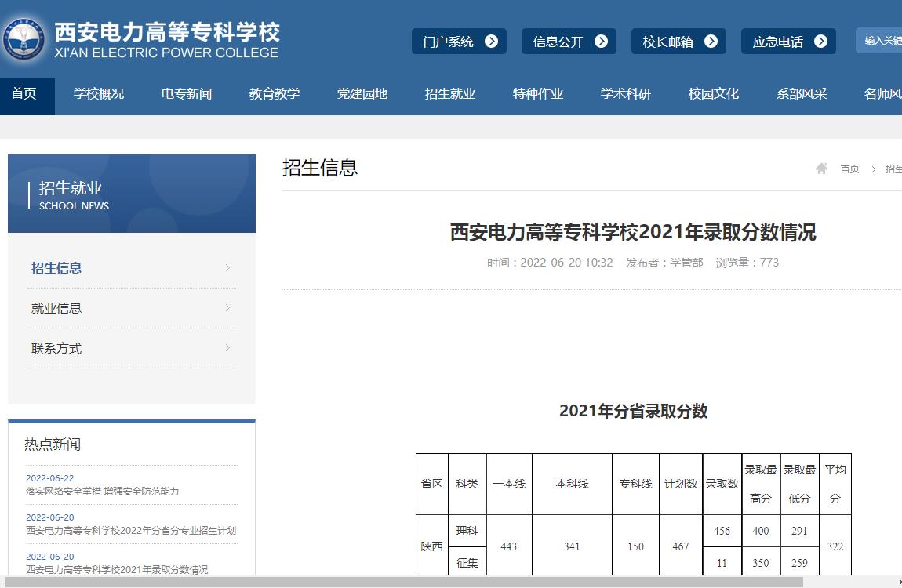Click the 443 cell in table

(509, 546)
